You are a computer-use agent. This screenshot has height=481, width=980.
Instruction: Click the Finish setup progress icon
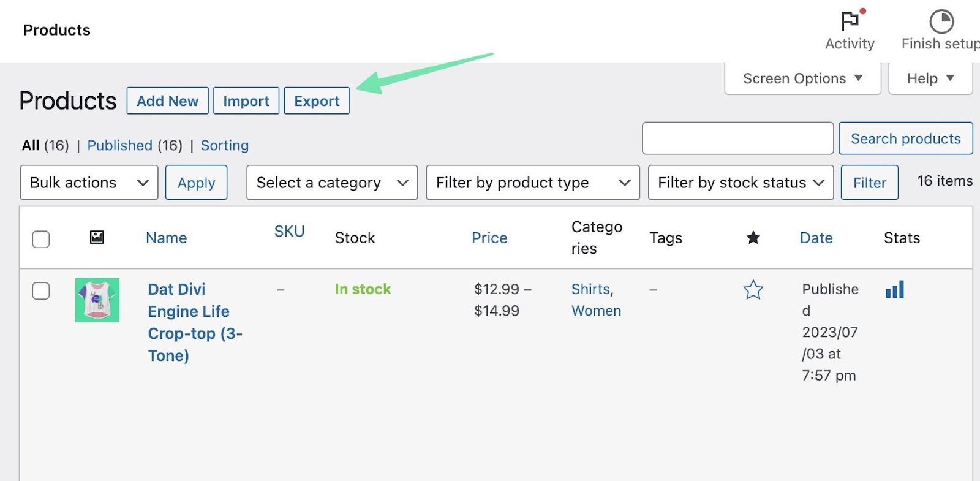click(941, 21)
